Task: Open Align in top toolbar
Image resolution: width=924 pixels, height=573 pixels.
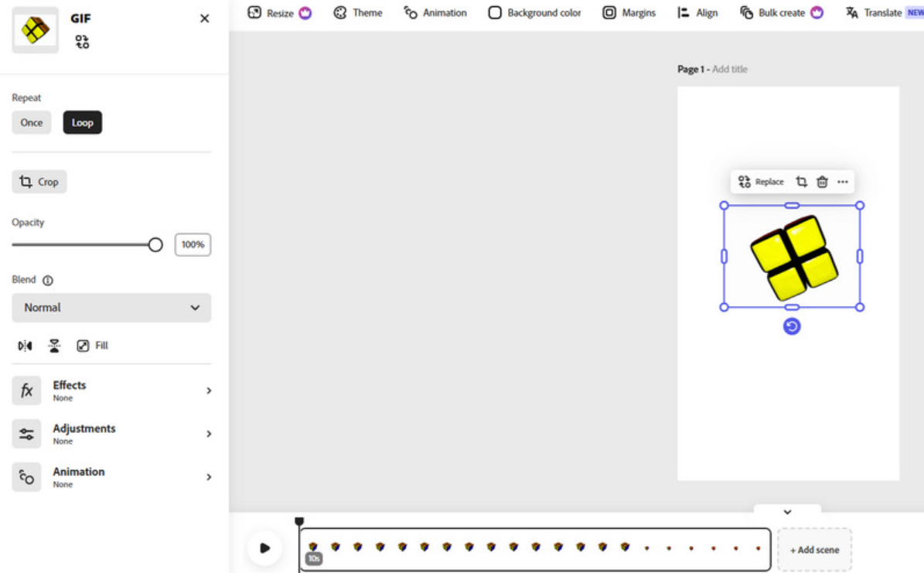Action: tap(697, 13)
